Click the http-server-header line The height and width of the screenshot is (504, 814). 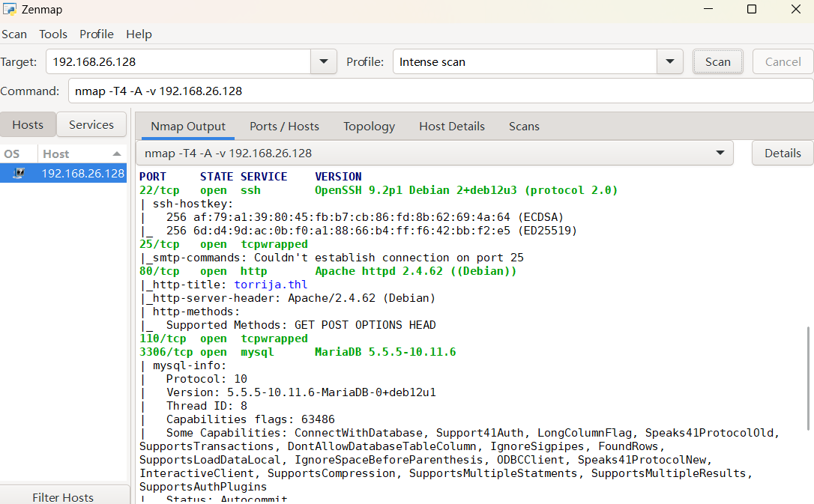288,298
